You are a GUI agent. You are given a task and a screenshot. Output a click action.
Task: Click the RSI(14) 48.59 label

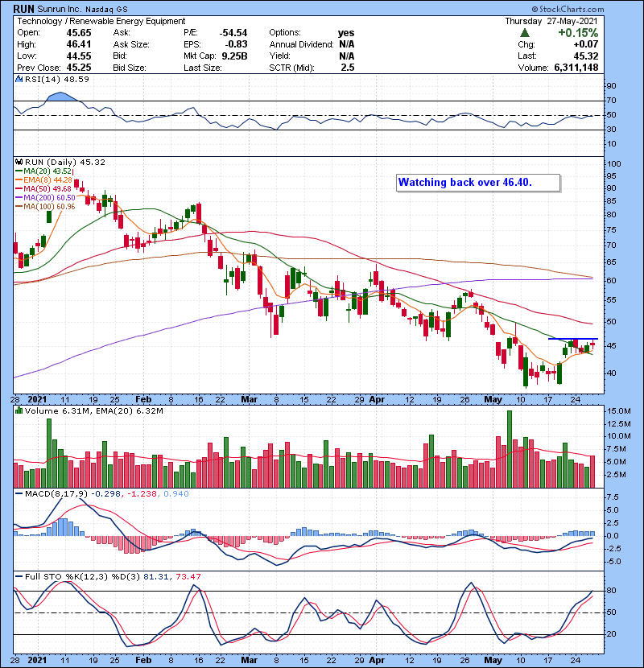[x=57, y=79]
